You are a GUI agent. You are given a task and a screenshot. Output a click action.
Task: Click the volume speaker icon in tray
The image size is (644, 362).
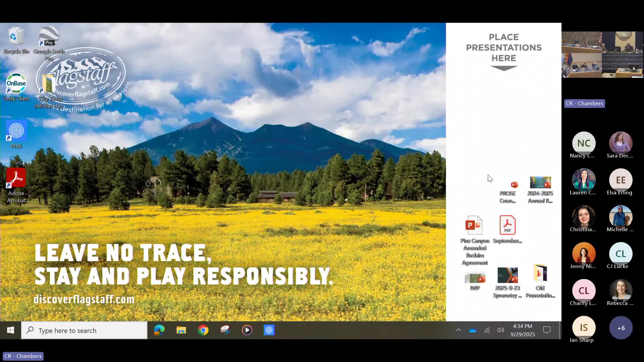[500, 330]
